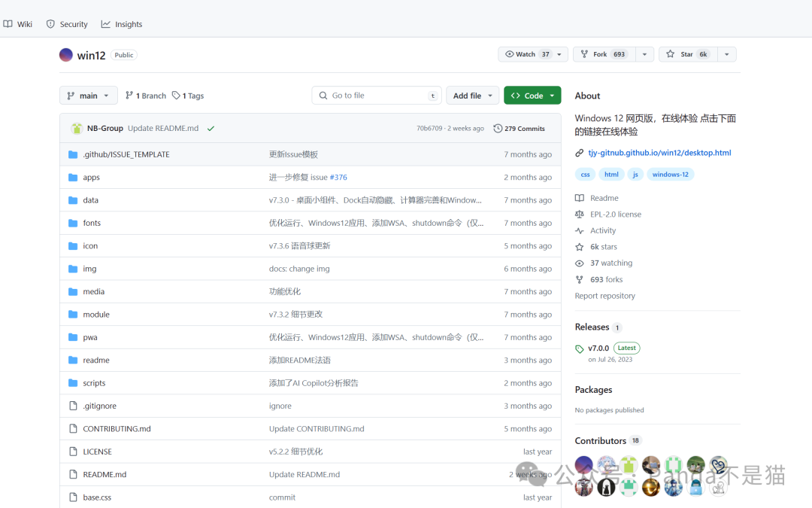The width and height of the screenshot is (812, 508).
Task: Open NB-Group author name link
Action: (x=105, y=128)
